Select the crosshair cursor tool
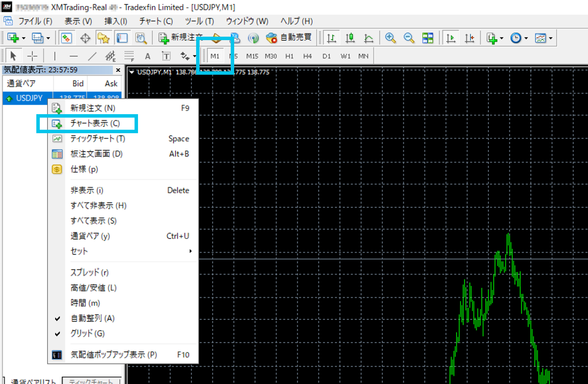 [x=32, y=56]
